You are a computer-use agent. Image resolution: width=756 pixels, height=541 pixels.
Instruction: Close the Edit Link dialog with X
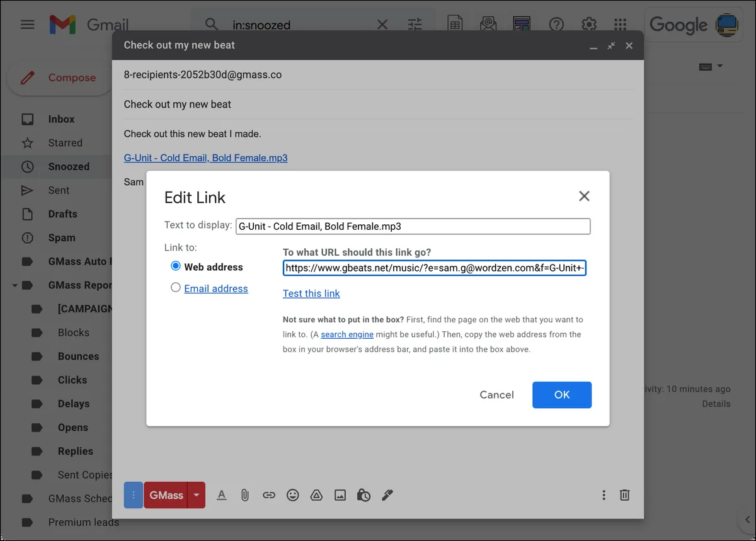(584, 196)
